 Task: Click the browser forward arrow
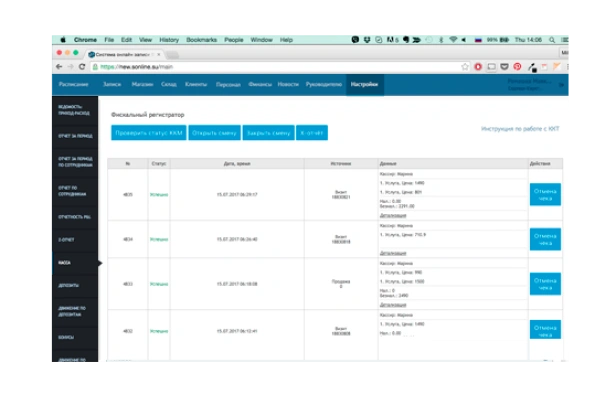coord(70,67)
